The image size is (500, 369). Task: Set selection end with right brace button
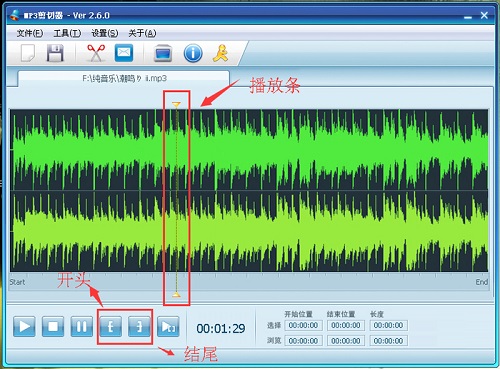coord(139,326)
